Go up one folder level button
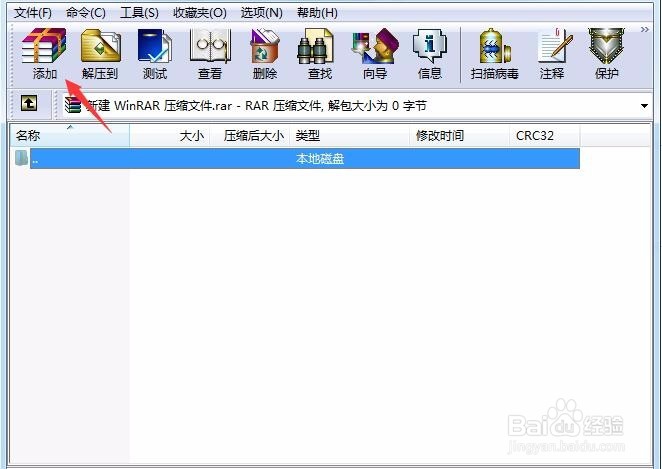The image size is (662, 469). (29, 103)
